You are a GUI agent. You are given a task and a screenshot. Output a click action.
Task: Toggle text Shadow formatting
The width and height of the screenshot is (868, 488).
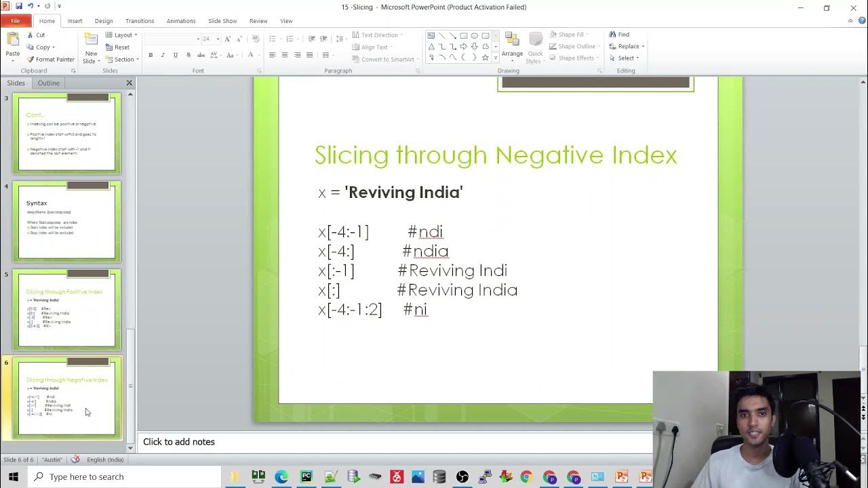tap(188, 55)
